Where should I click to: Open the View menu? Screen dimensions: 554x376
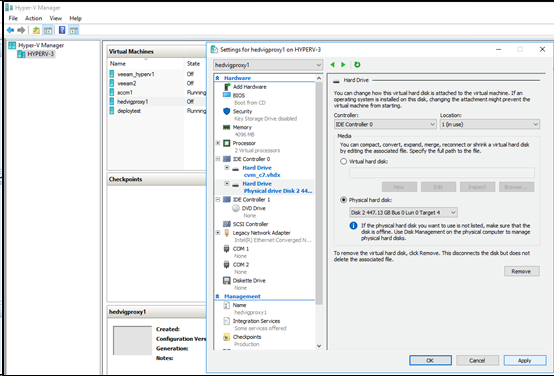(55, 18)
